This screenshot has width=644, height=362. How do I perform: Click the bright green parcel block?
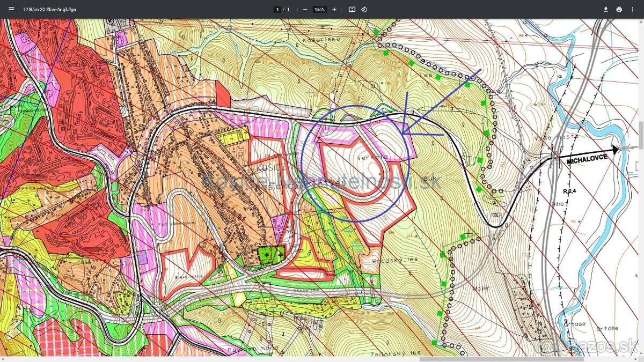270,254
